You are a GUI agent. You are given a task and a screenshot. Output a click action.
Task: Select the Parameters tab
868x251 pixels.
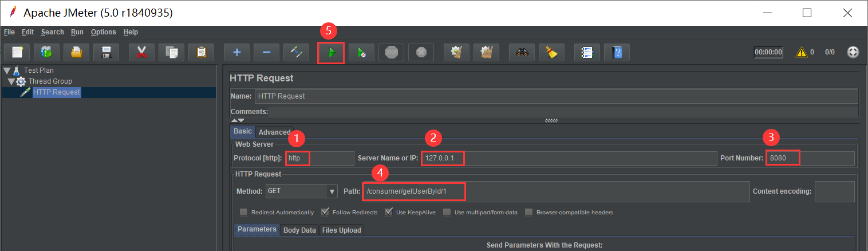pos(257,229)
